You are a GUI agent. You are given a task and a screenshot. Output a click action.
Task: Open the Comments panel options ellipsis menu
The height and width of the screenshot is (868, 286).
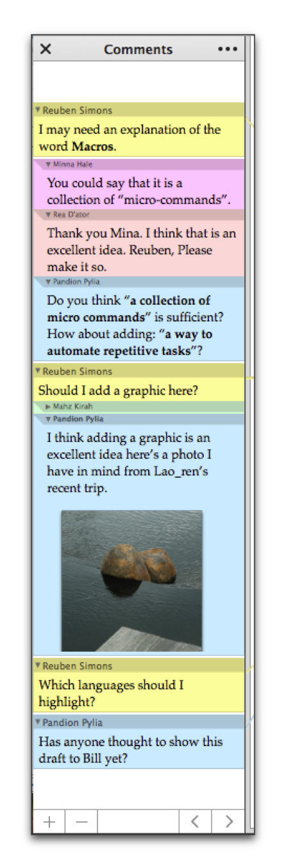click(228, 49)
